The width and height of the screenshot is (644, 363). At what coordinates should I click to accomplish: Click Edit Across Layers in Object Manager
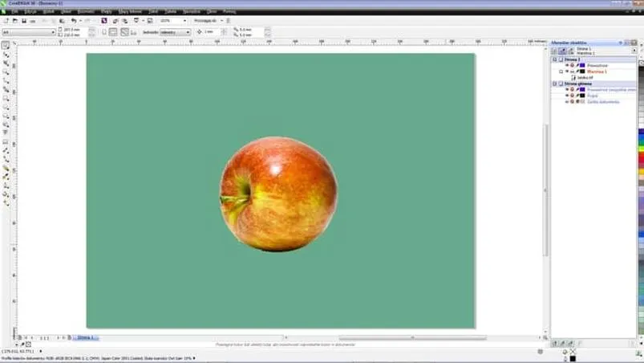562,51
